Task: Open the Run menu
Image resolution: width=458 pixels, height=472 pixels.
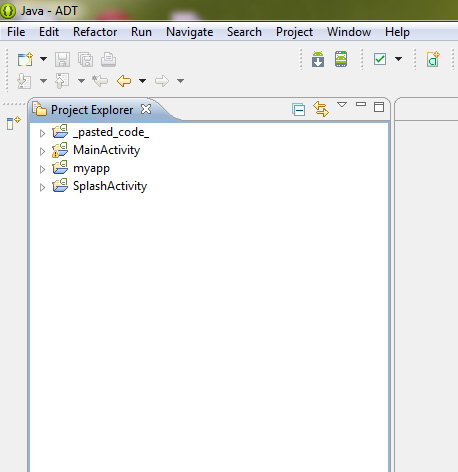Action: point(141,32)
